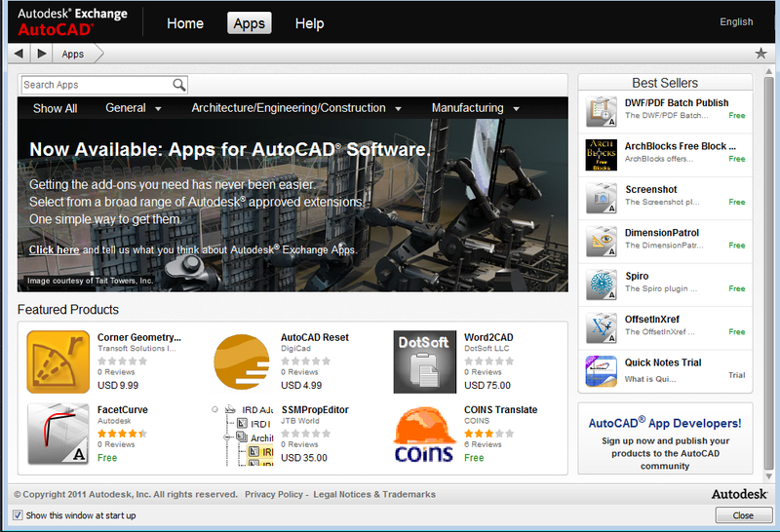This screenshot has width=780, height=532.
Task: Click the Autodesk footer logo
Action: click(739, 494)
